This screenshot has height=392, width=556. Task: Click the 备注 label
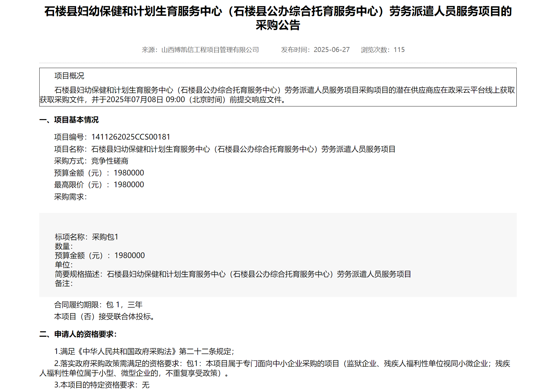coord(64,283)
